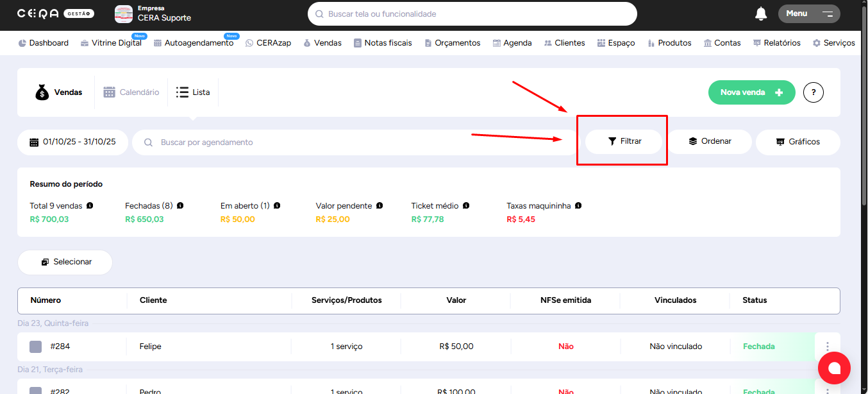Expand the Ordenar sorting options
Viewport: 868px width, 394px height.
click(710, 141)
